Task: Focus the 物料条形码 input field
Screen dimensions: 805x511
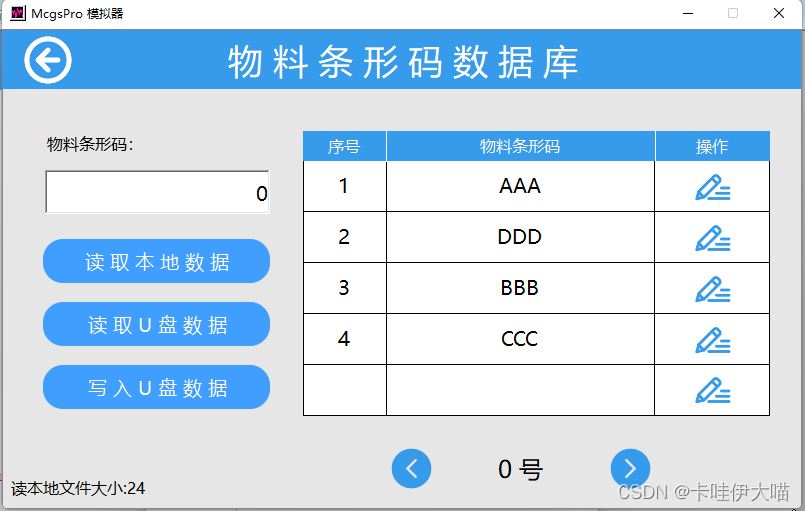Action: [157, 193]
